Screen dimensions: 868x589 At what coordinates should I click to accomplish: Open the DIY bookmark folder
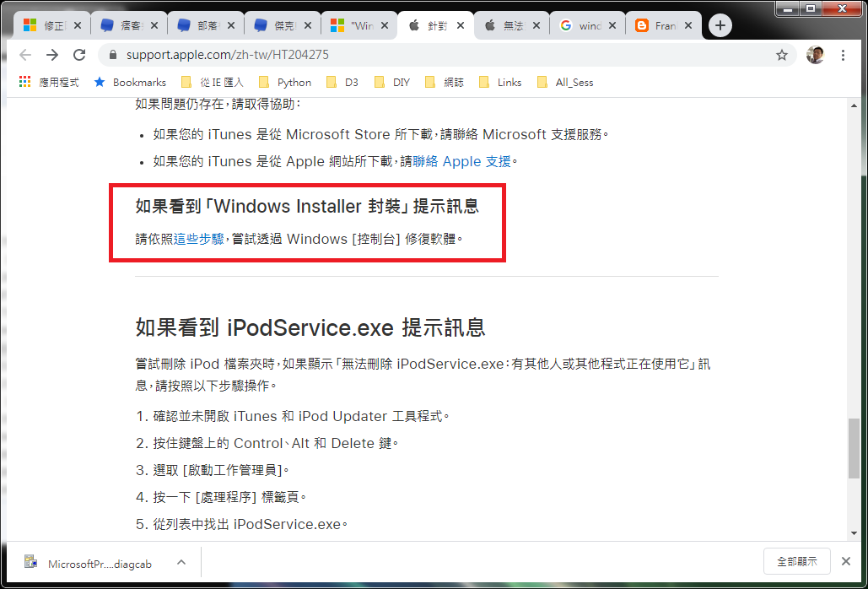(392, 83)
